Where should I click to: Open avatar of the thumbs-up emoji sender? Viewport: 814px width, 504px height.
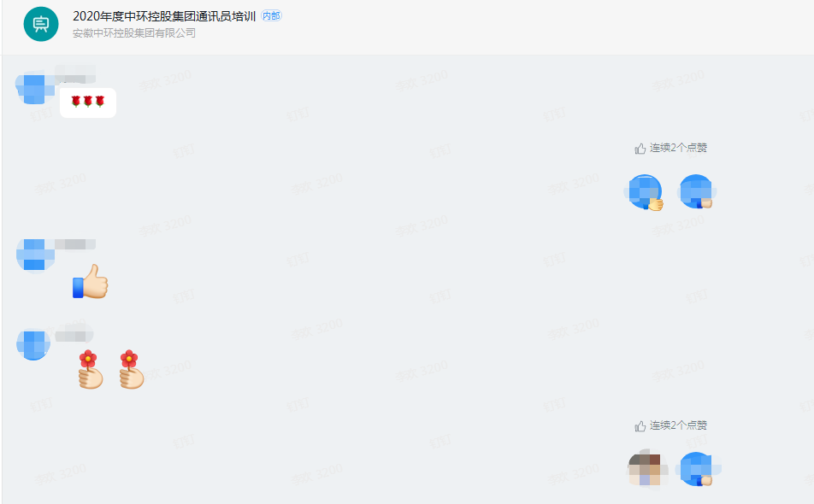pyautogui.click(x=35, y=255)
